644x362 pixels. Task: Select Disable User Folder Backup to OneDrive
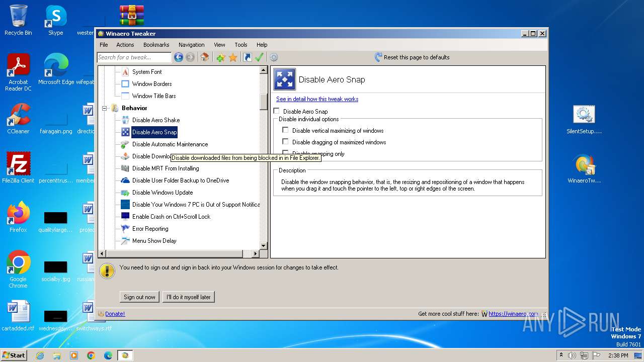pyautogui.click(x=181, y=180)
